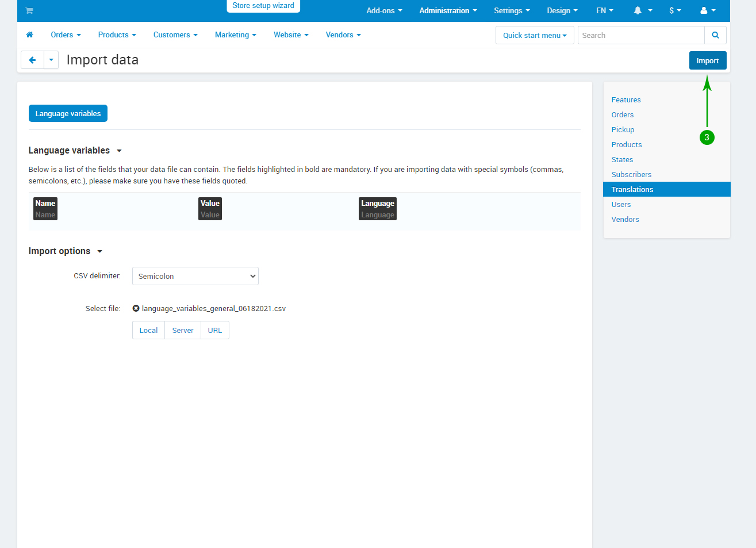Click the back arrow button

[x=32, y=60]
